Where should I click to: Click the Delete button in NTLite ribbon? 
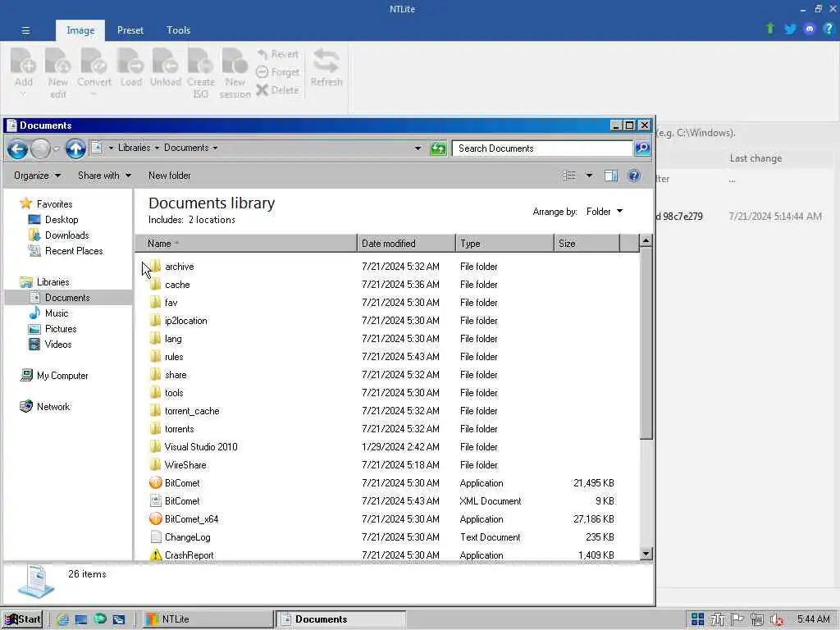pos(277,90)
